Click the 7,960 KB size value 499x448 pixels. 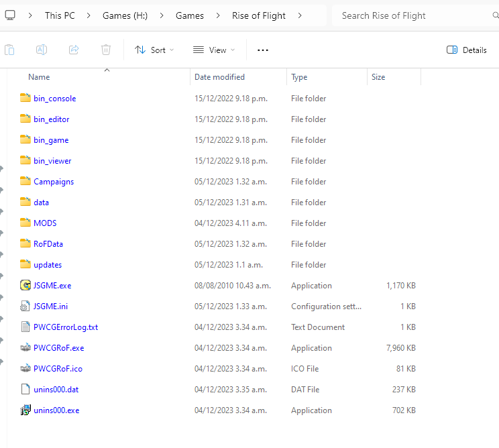[401, 348]
